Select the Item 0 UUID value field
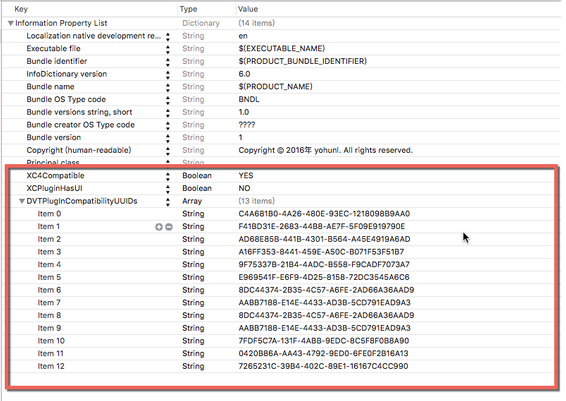This screenshot has height=401, width=566. click(324, 214)
